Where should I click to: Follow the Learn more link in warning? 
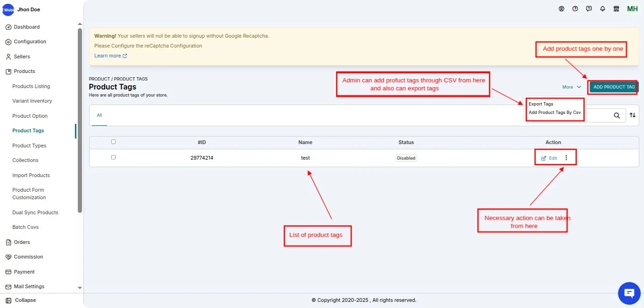[x=111, y=56]
